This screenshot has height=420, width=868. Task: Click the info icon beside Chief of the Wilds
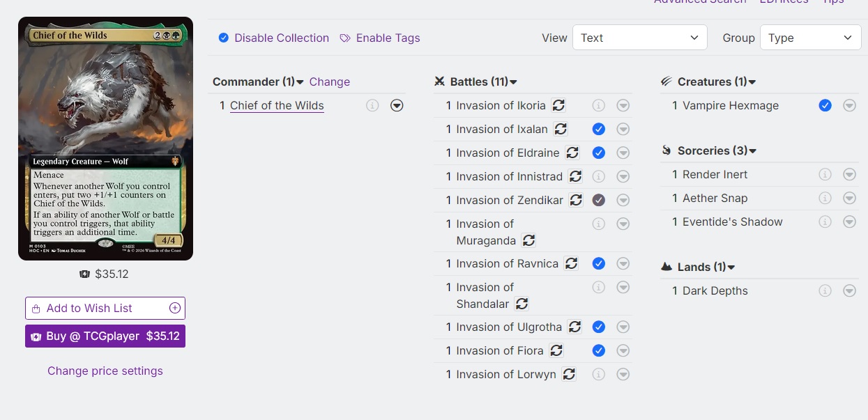(x=372, y=105)
